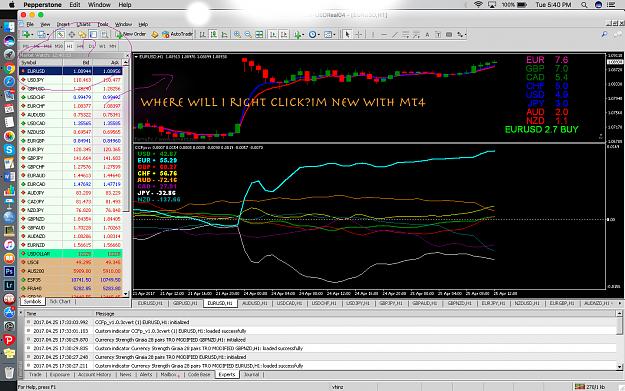Switch timeframe to MN

click(113, 46)
